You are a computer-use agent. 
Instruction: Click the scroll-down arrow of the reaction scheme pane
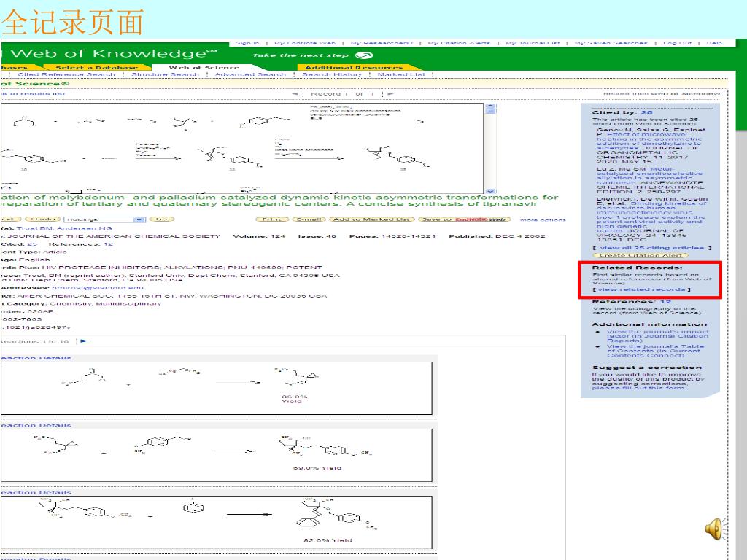tap(490, 191)
